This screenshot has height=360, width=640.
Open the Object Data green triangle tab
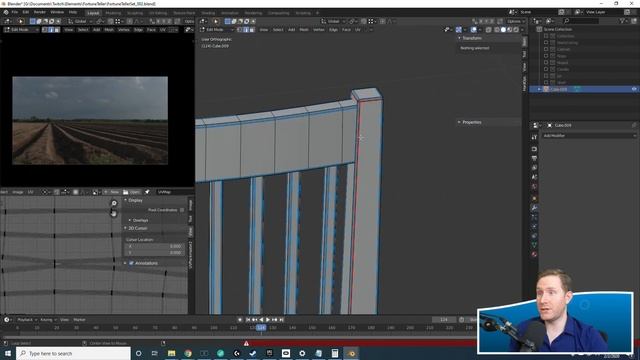pos(534,245)
